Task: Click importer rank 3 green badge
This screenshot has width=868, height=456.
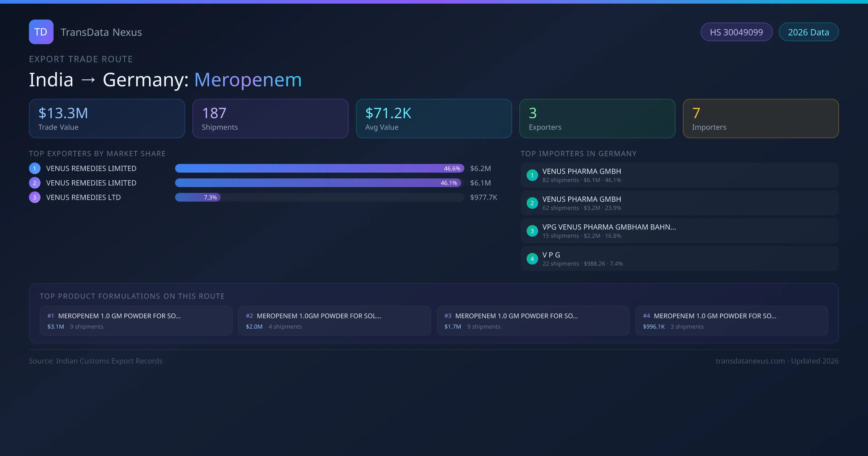Action: pos(532,231)
